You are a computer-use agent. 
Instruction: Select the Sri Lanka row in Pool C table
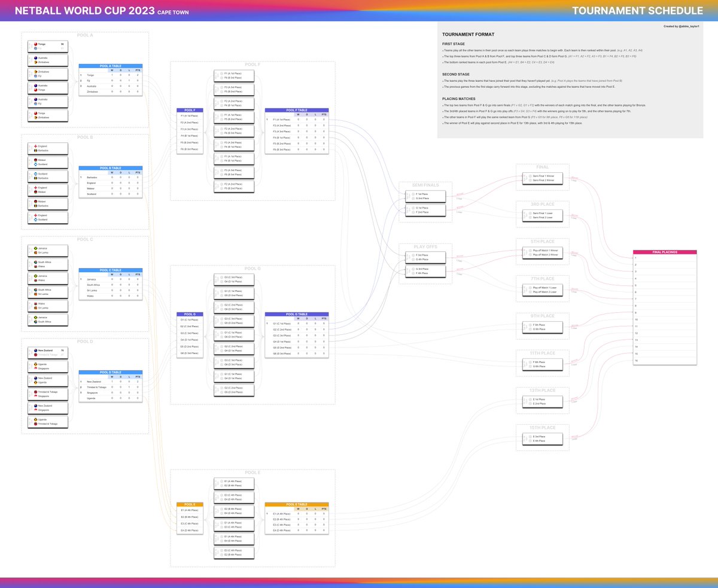point(111,290)
